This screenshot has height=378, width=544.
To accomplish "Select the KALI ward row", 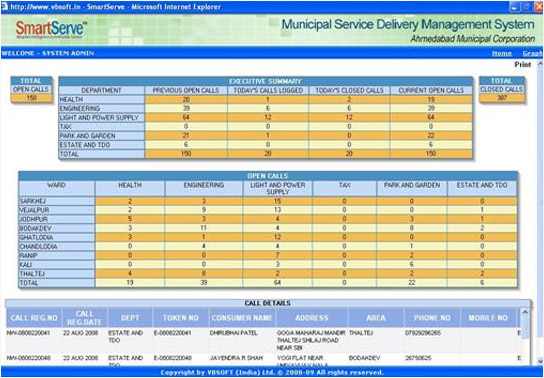I will pos(268,265).
